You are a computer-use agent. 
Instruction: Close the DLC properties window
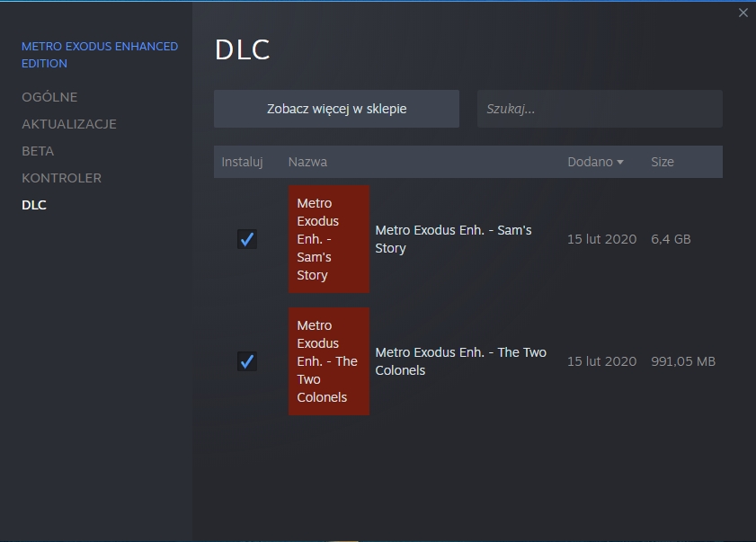[743, 13]
